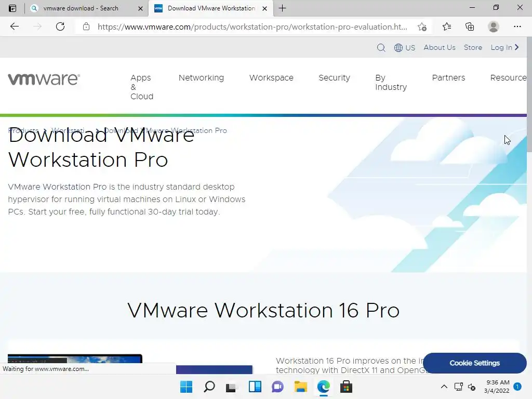
Task: Open the About Us link
Action: coord(440,47)
